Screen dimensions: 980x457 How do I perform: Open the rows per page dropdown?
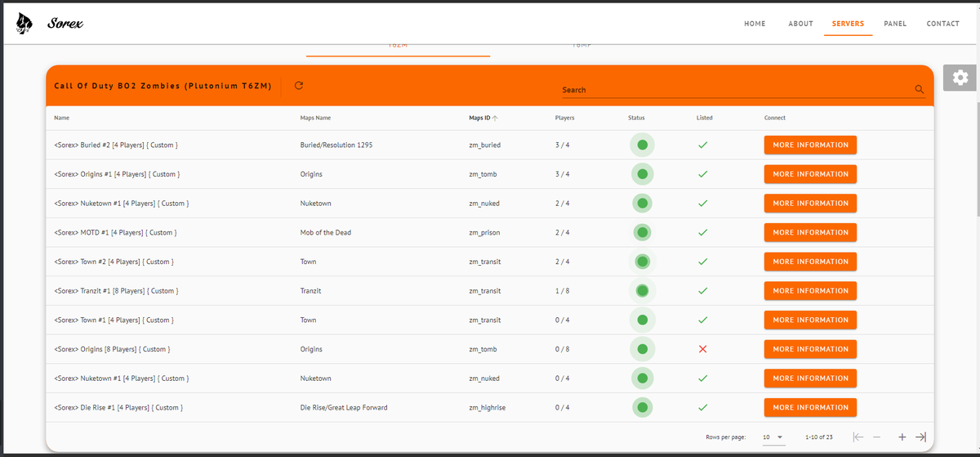[x=773, y=437]
